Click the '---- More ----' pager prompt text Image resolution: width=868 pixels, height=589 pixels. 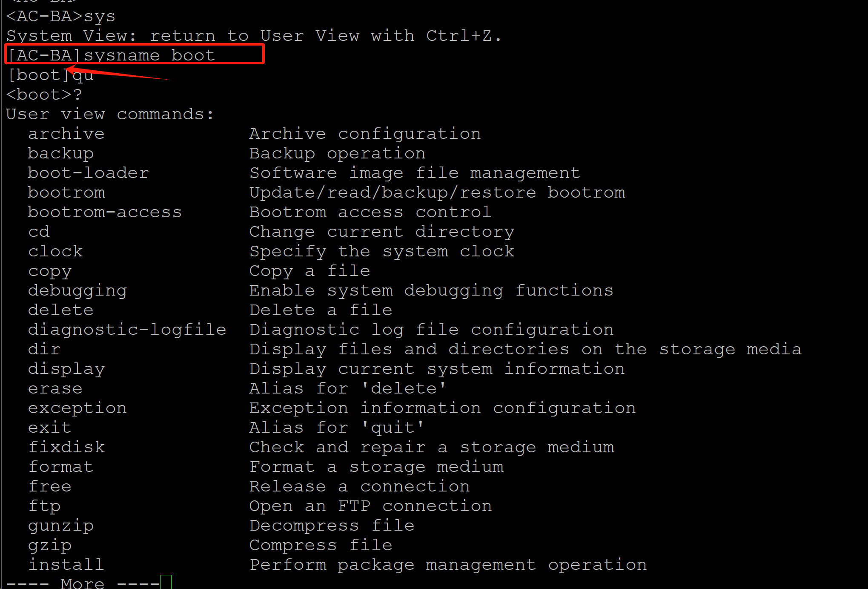83,583
